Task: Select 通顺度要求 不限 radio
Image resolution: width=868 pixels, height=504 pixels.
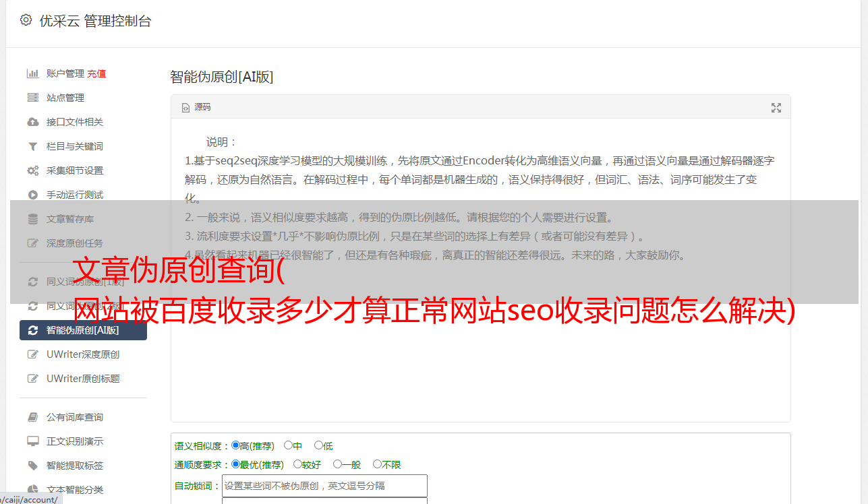Action: (x=377, y=464)
